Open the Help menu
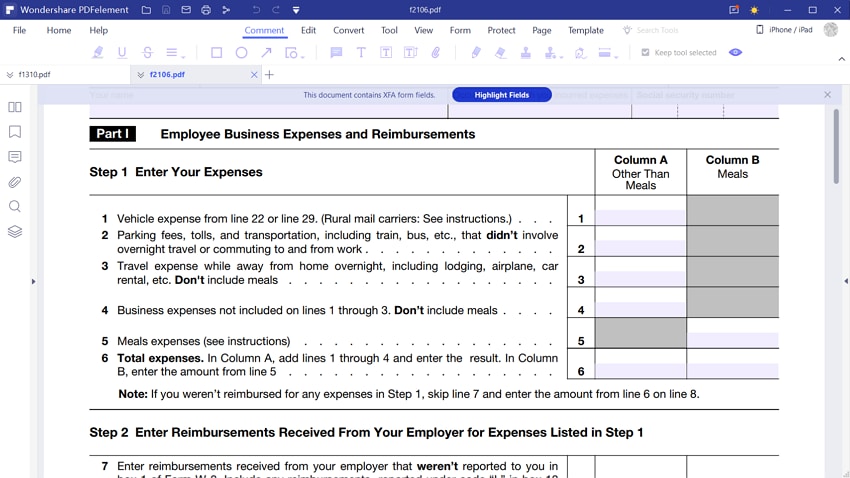Viewport: 850px width, 478px height. point(99,30)
